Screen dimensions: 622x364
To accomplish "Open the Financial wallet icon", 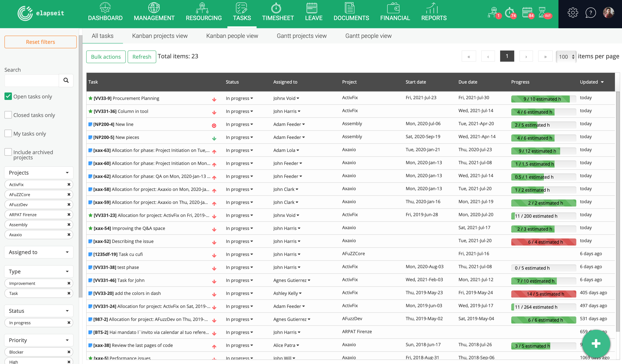I will point(393,8).
